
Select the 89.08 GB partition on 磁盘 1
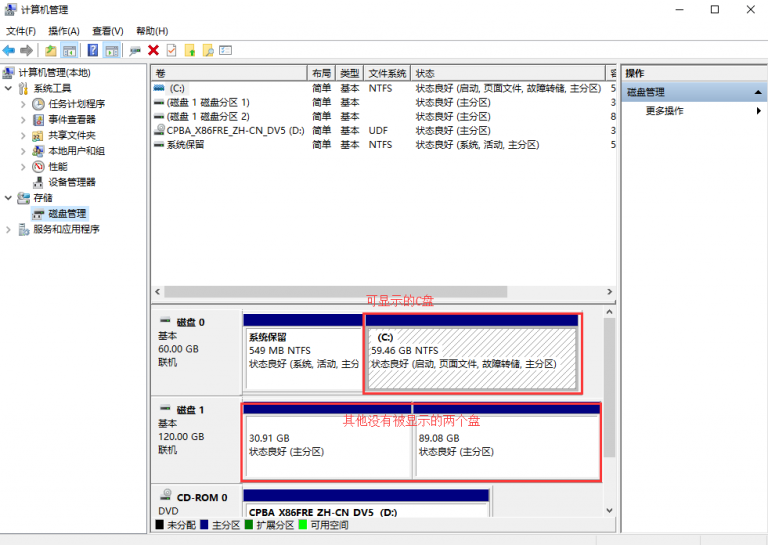[x=506, y=445]
